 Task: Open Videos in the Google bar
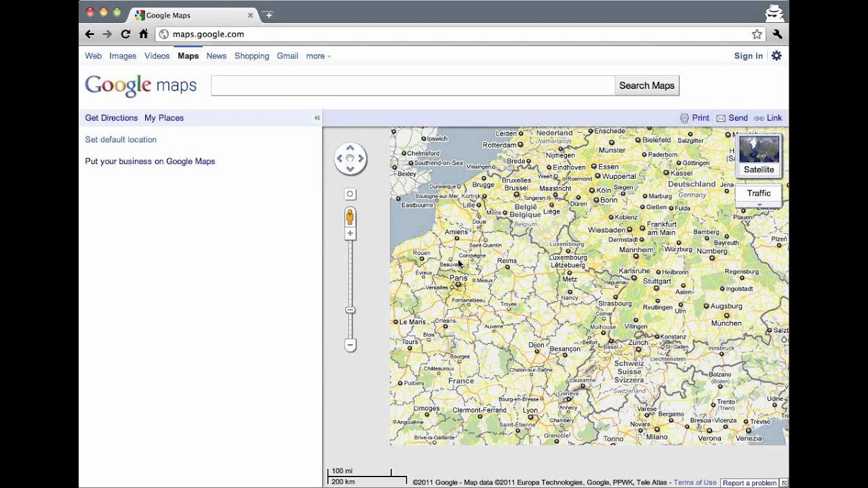[x=157, y=56]
